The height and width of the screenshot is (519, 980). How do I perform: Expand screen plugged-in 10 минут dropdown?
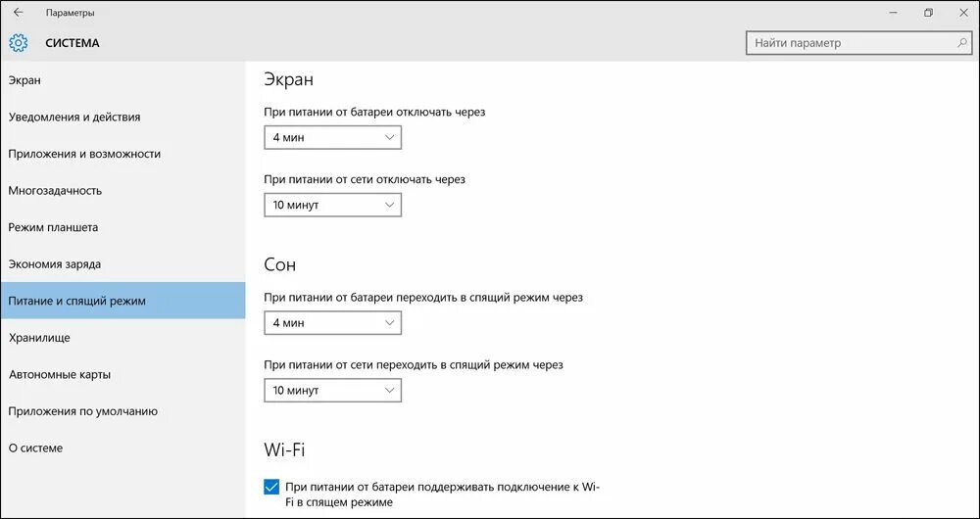(332, 205)
